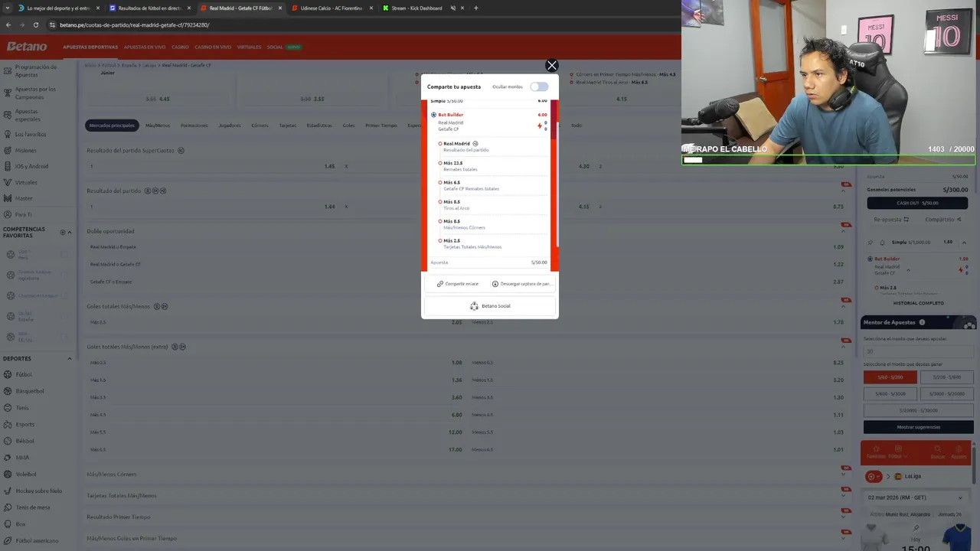
Task: Click the Virtuales sidebar icon
Action: pyautogui.click(x=7, y=182)
